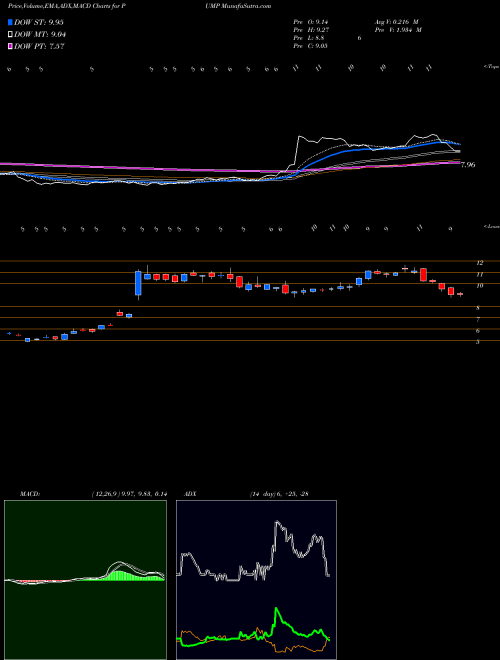Click the '11' axis label on candlestick chart
500x660 pixels.
coord(479,274)
